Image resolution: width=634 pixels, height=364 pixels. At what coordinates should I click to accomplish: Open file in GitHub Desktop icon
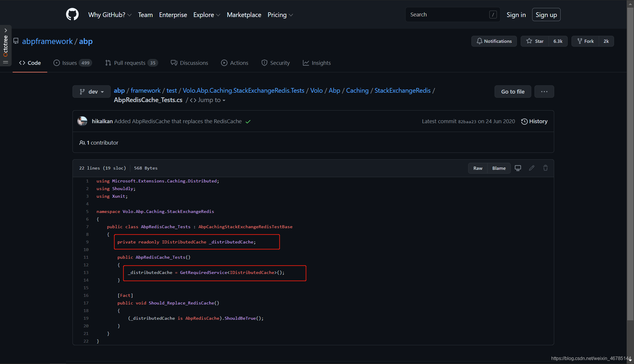pyautogui.click(x=518, y=168)
